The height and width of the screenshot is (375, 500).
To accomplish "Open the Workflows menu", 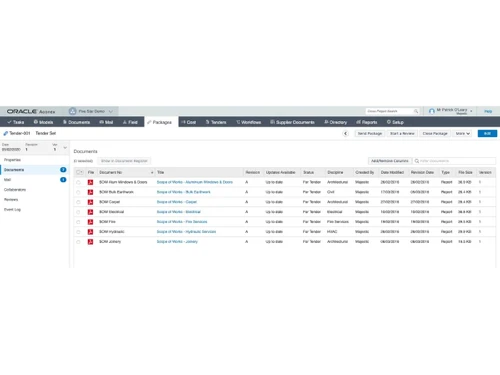I will click(249, 122).
